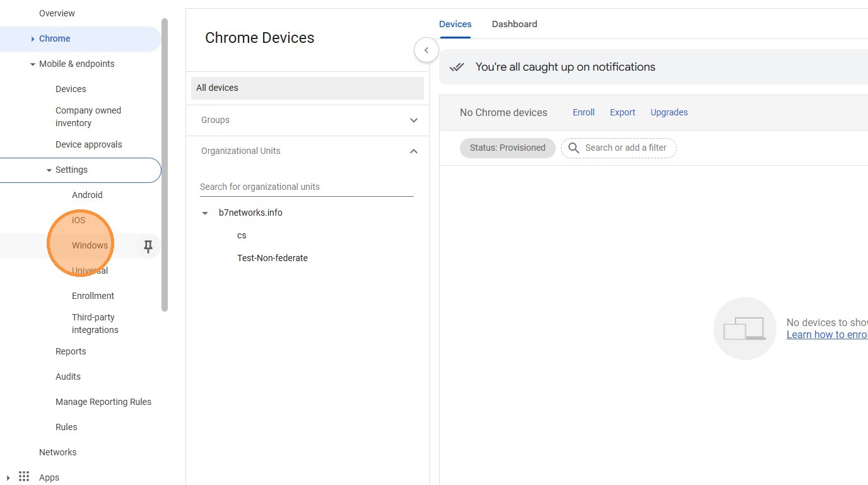Collapse the Chrome Devices side panel
Viewport: 868px width, 485px height.
coord(426,50)
